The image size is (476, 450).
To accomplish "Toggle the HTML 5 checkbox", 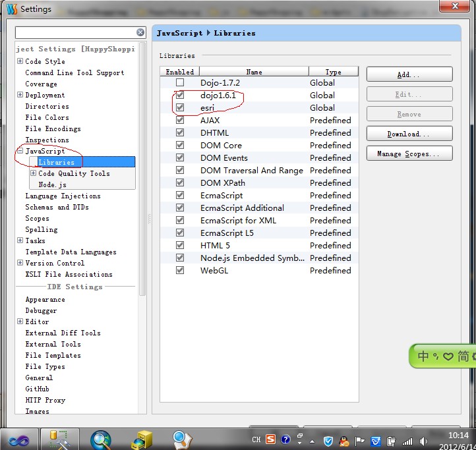I will coord(180,245).
